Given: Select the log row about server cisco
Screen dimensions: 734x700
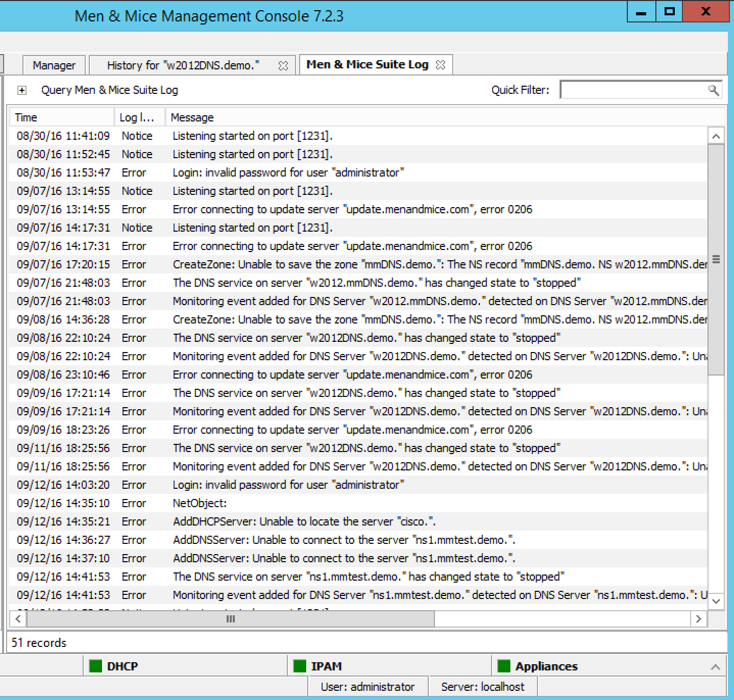Looking at the screenshot, I should 304,521.
